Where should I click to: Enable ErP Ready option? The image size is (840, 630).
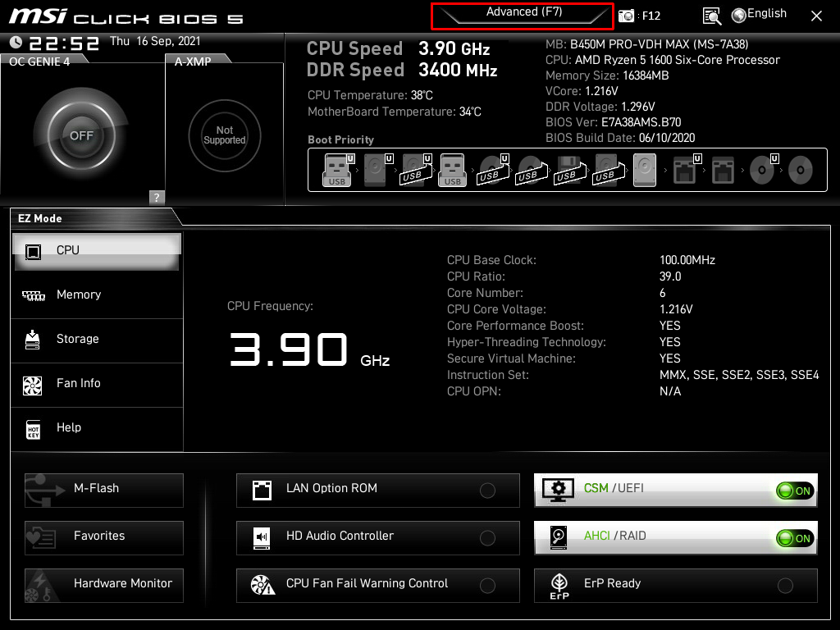point(785,586)
